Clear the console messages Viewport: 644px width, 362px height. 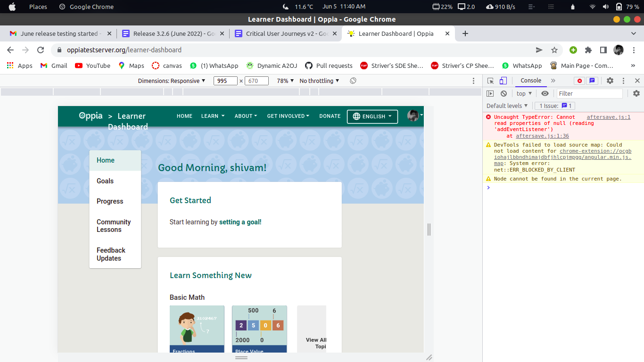(x=504, y=93)
